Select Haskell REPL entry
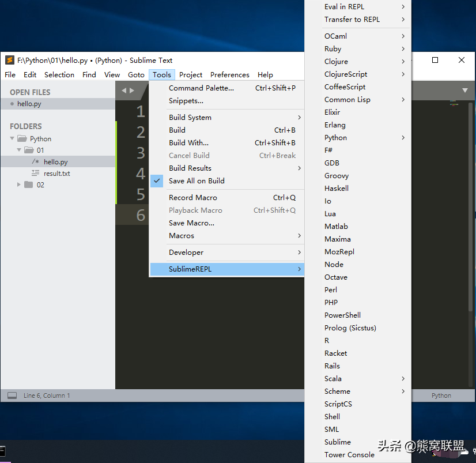 coord(358,189)
